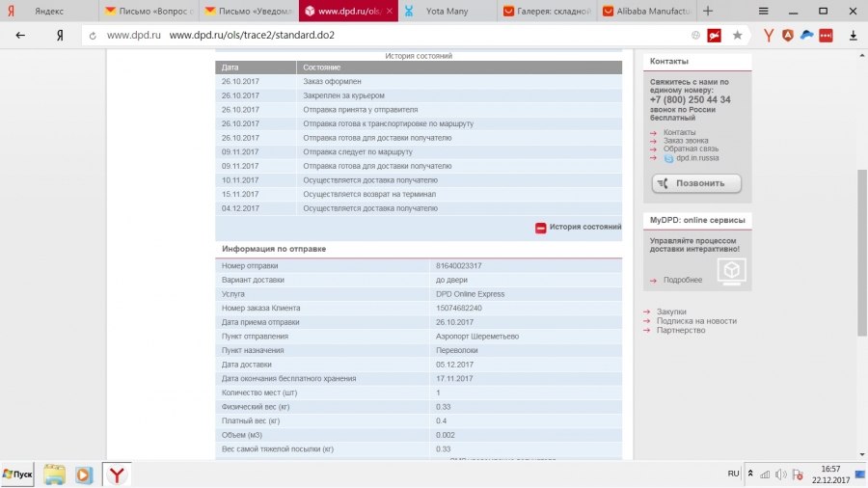
Task: Open the file explorer taskbar icon
Action: pyautogui.click(x=54, y=474)
